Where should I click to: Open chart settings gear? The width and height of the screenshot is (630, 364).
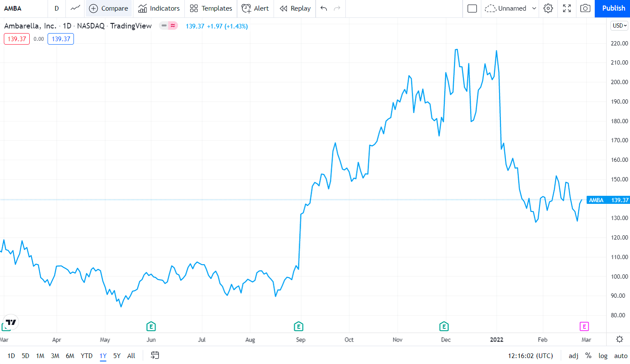click(548, 8)
